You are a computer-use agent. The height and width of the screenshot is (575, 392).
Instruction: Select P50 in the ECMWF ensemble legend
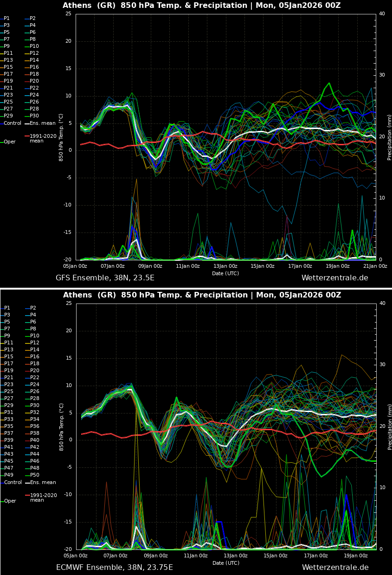[x=34, y=475]
